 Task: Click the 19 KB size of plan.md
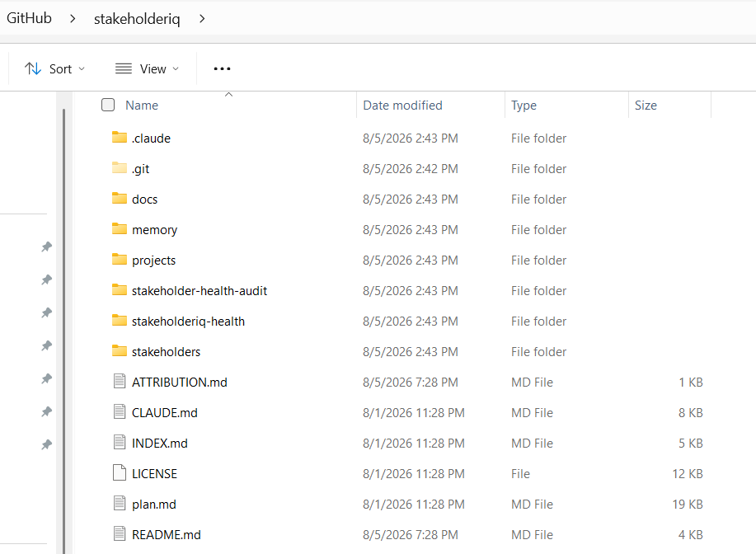coord(688,505)
